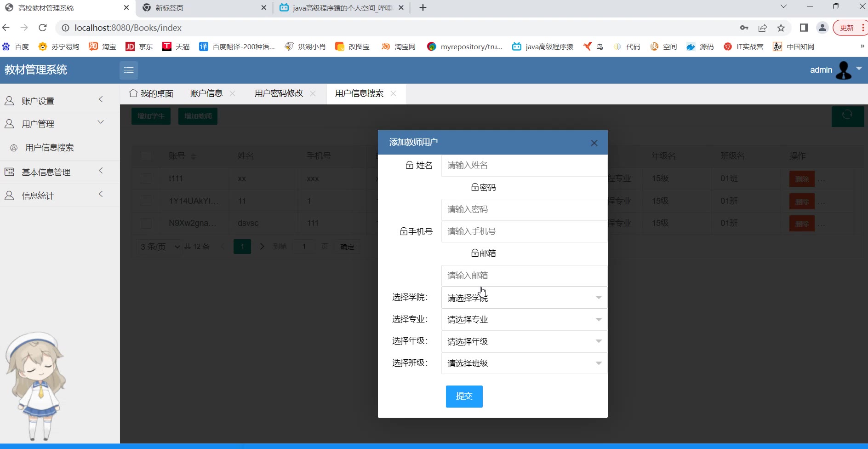The image size is (868, 449).
Task: Toggle the select-all checkbox in table header
Action: [x=146, y=156]
